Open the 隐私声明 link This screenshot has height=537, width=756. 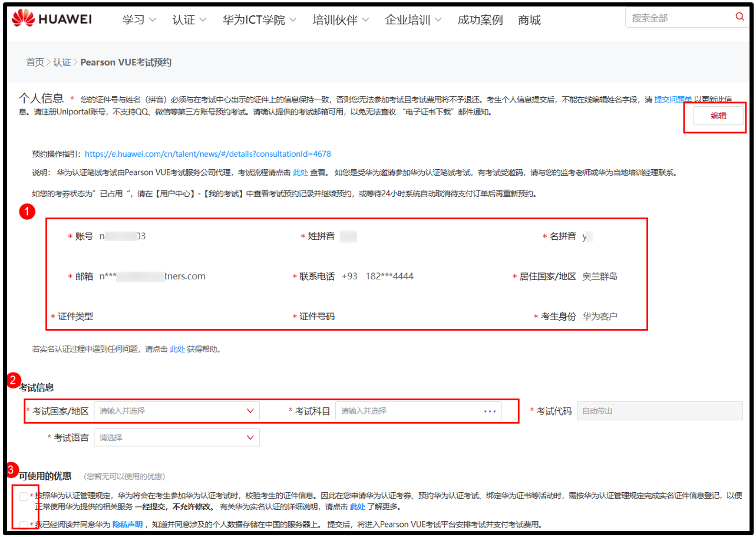pyautogui.click(x=127, y=524)
